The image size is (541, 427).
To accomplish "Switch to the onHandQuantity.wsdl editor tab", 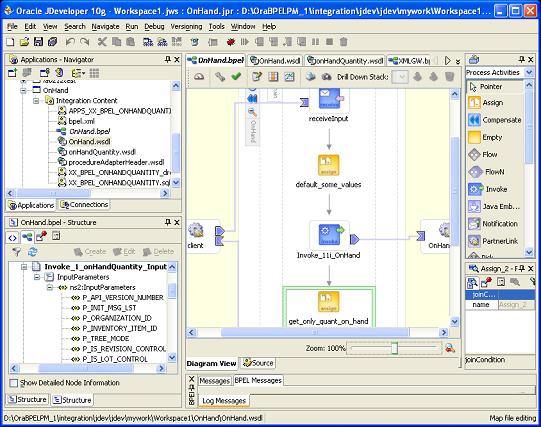I will [345, 61].
